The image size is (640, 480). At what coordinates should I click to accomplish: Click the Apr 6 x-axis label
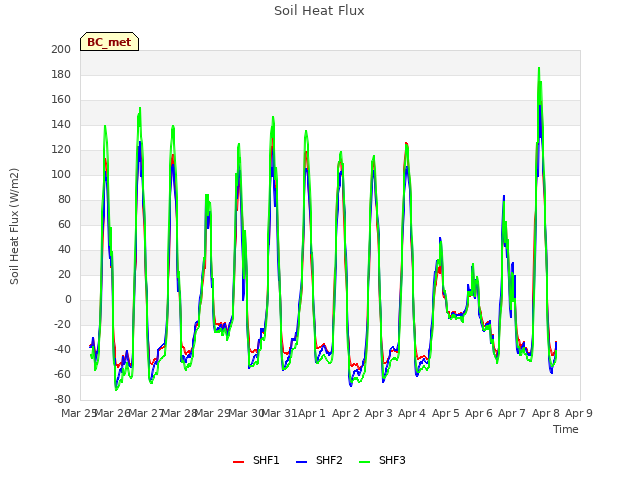[479, 413]
